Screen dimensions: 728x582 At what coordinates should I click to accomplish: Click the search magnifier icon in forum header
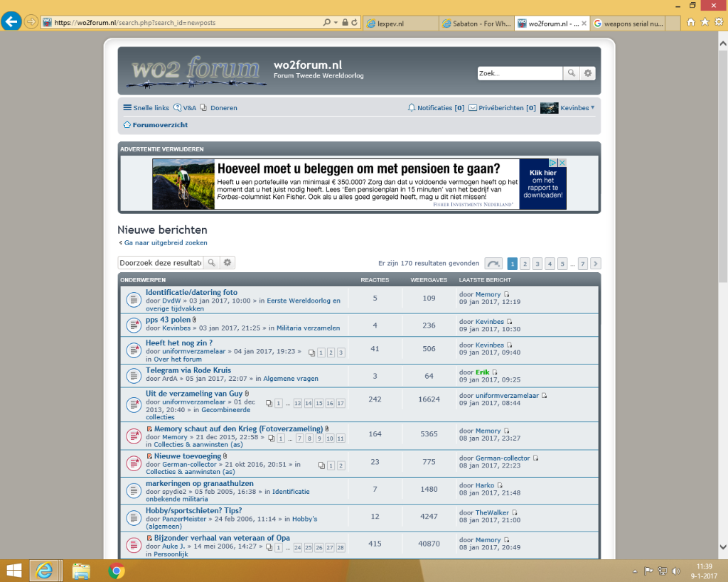[572, 73]
